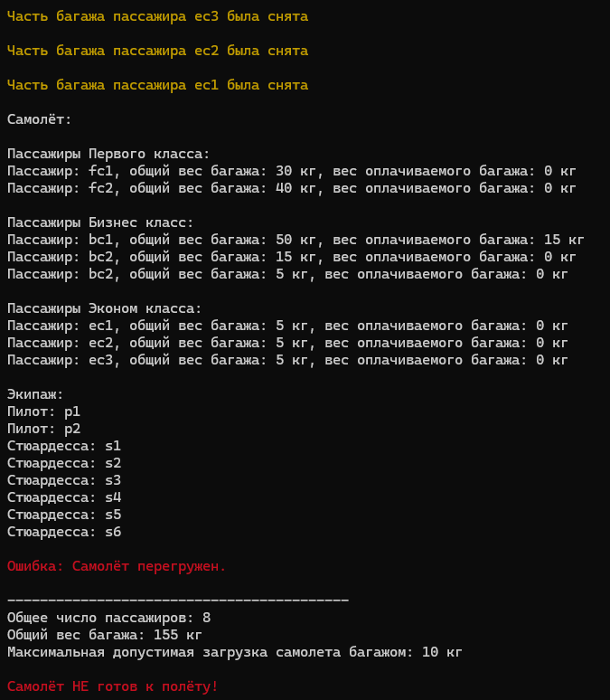Click the 'Пассажиры Эконом класса:' heading
The width and height of the screenshot is (610, 700).
coord(105,308)
